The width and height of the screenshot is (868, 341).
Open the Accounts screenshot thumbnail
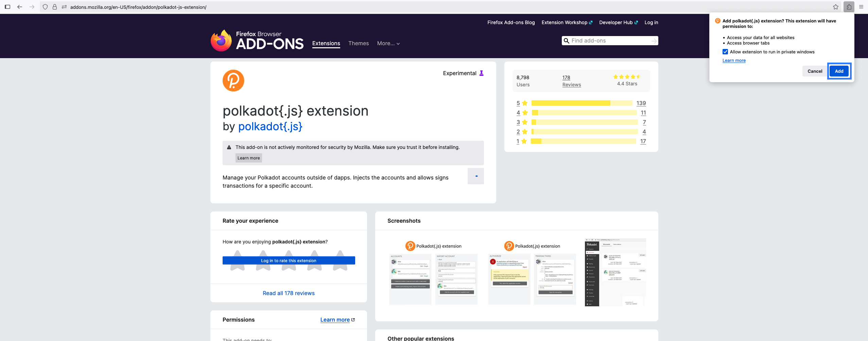click(433, 273)
